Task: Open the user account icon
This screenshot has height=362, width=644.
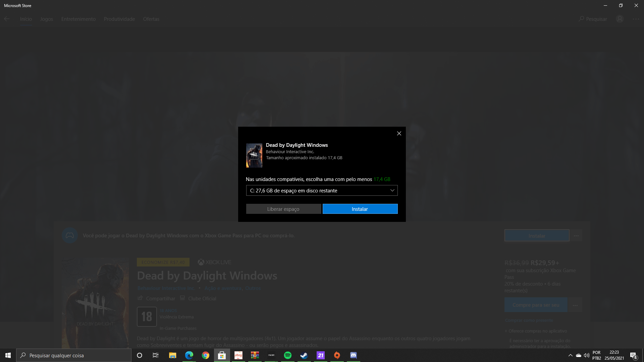Action: [x=620, y=19]
